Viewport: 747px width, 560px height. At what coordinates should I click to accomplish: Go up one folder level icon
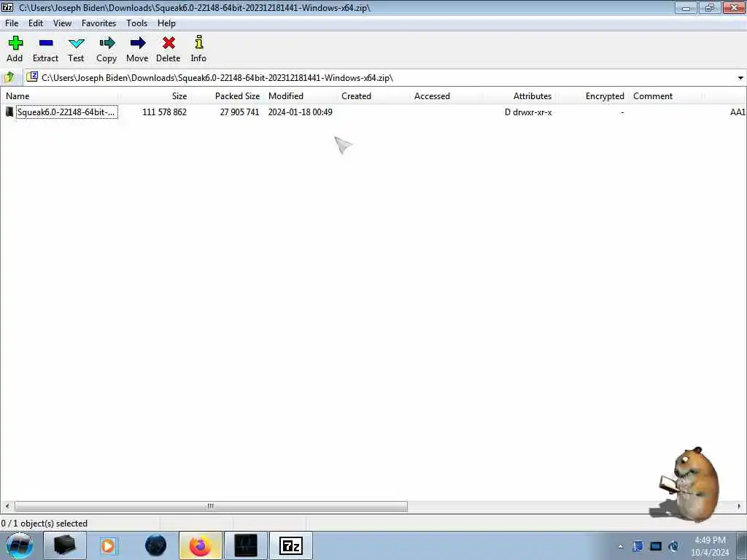[x=9, y=77]
